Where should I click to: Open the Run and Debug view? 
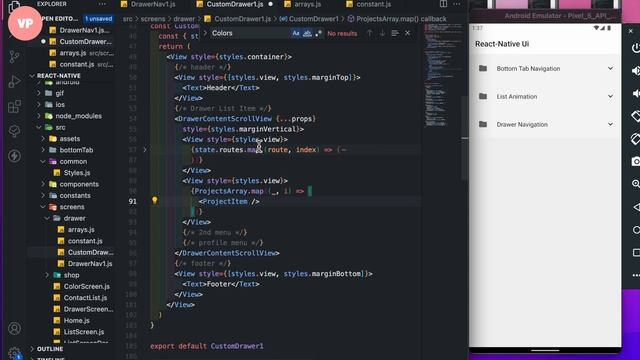pyautogui.click(x=14, y=81)
